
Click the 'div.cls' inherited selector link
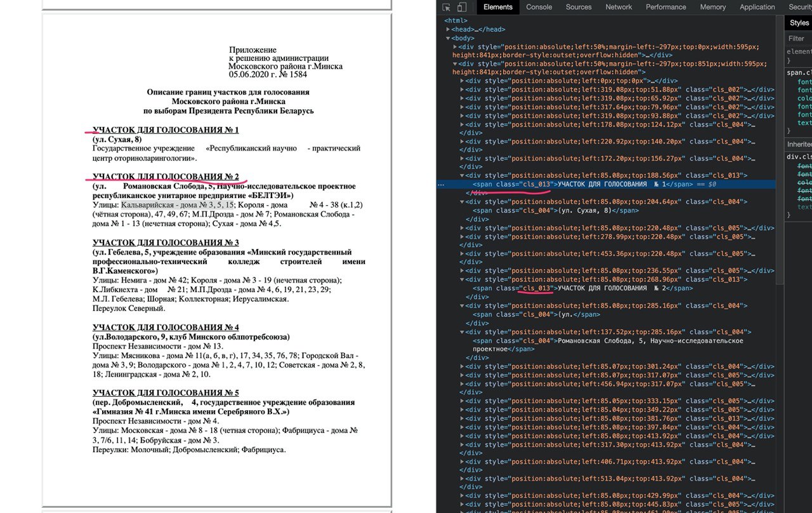[799, 156]
